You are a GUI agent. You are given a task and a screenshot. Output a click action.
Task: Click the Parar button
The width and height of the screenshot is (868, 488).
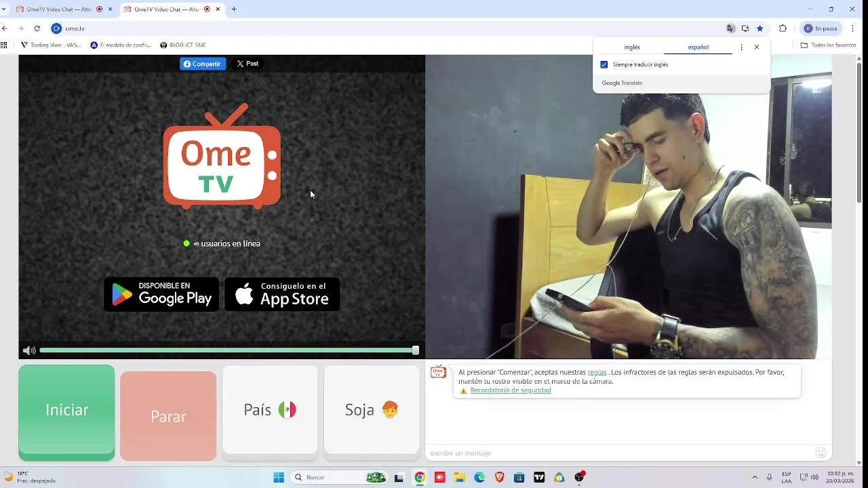(x=168, y=416)
